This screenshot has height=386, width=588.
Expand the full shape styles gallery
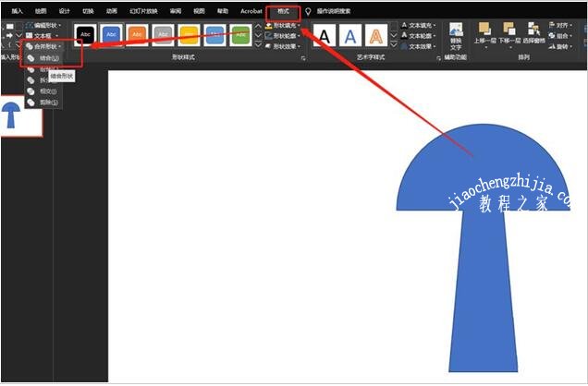(258, 44)
